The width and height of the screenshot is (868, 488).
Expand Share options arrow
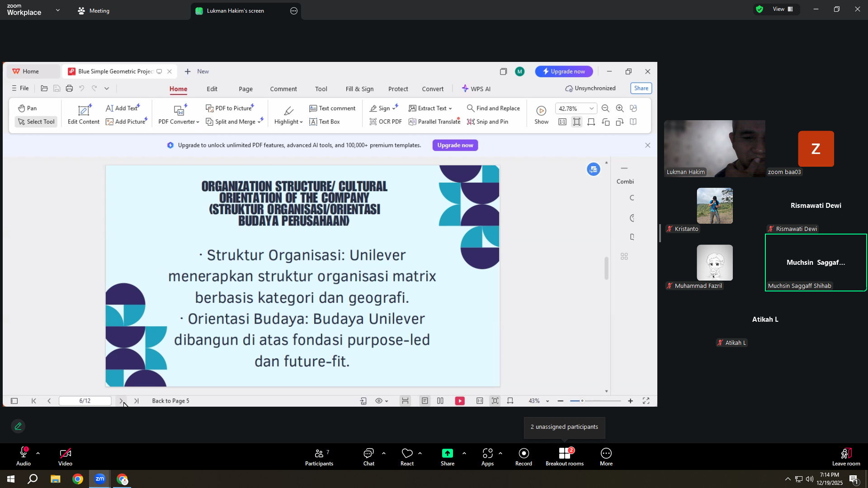[x=464, y=453]
